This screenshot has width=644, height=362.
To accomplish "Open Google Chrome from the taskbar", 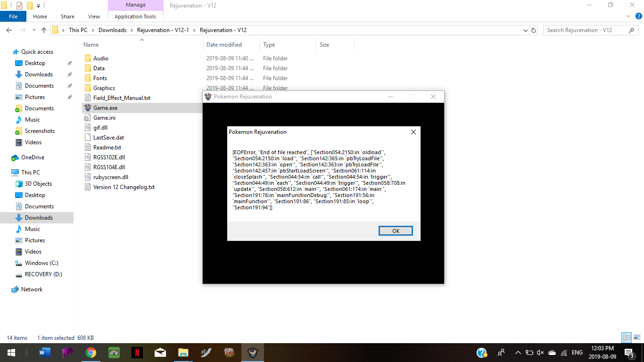I will 91,352.
